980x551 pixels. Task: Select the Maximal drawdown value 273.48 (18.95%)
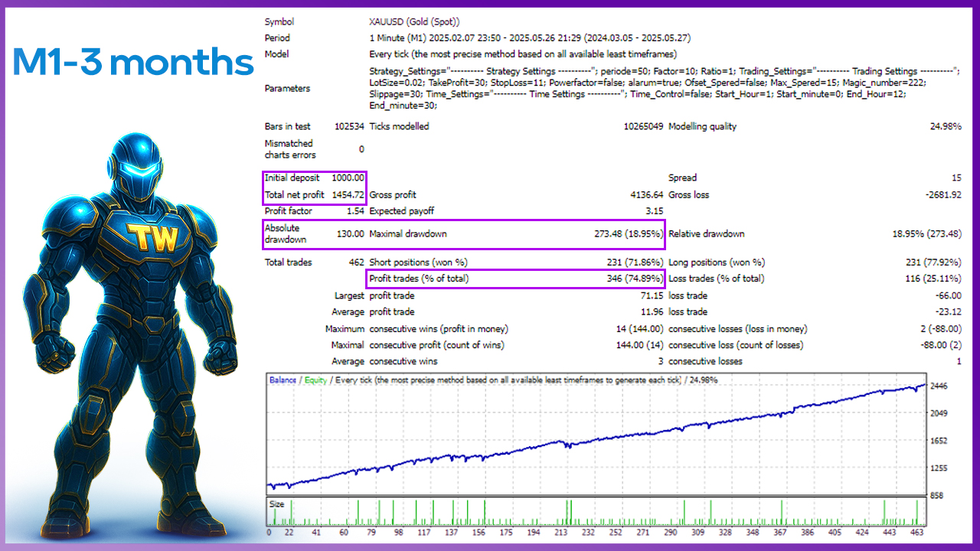click(x=629, y=234)
